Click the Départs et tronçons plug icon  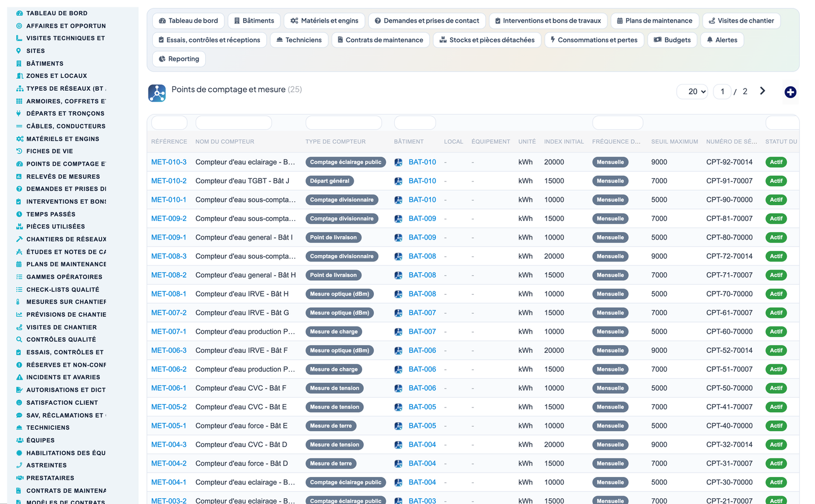click(19, 113)
